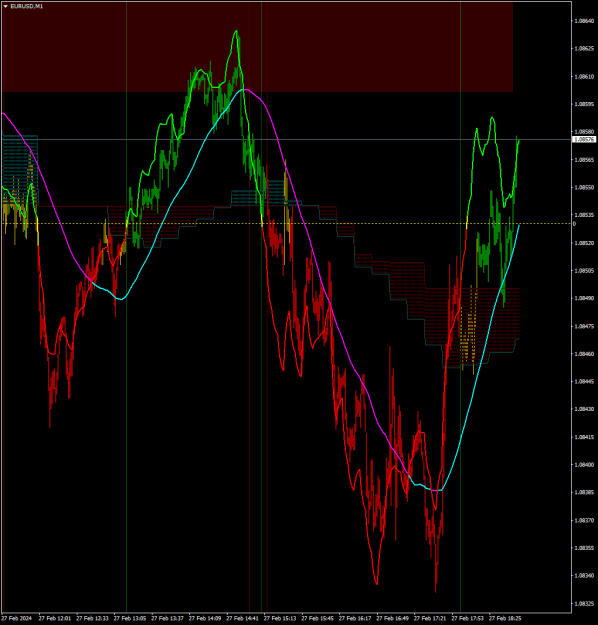Click the 27 Feb 14:09 time label
The width and height of the screenshot is (598, 625).
click(x=205, y=619)
